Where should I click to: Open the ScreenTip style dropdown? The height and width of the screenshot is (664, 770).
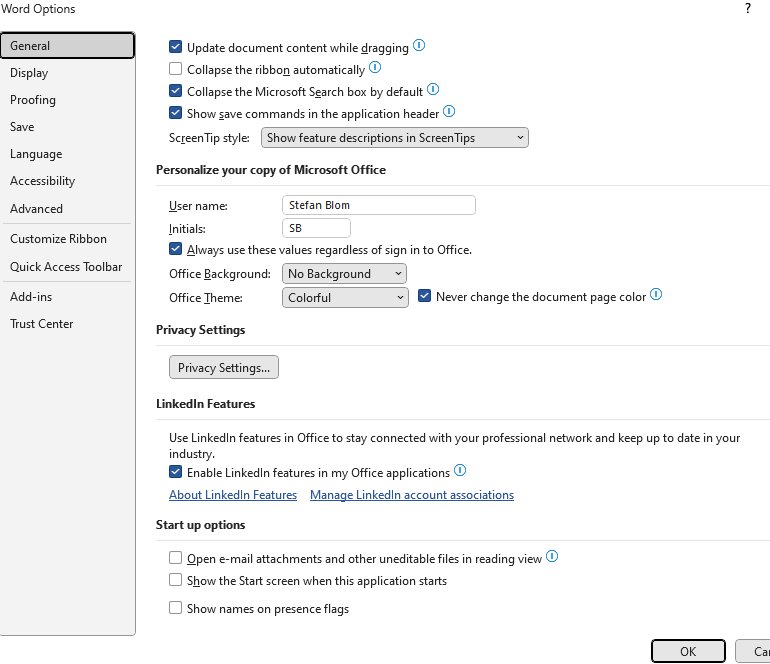tap(395, 138)
